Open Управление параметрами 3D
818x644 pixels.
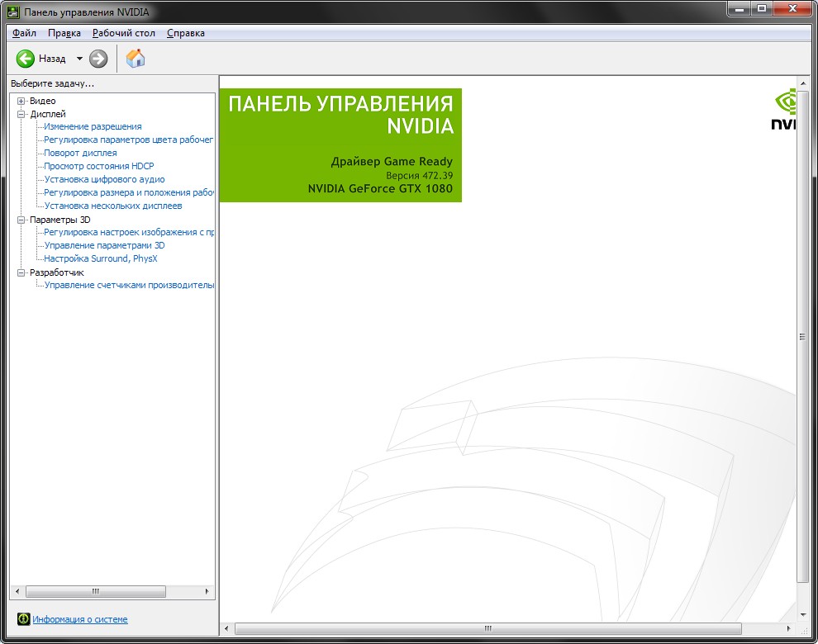(x=104, y=245)
